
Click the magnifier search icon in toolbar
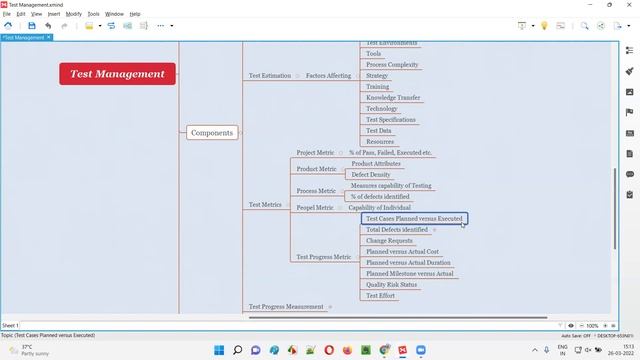pyautogui.click(x=584, y=26)
